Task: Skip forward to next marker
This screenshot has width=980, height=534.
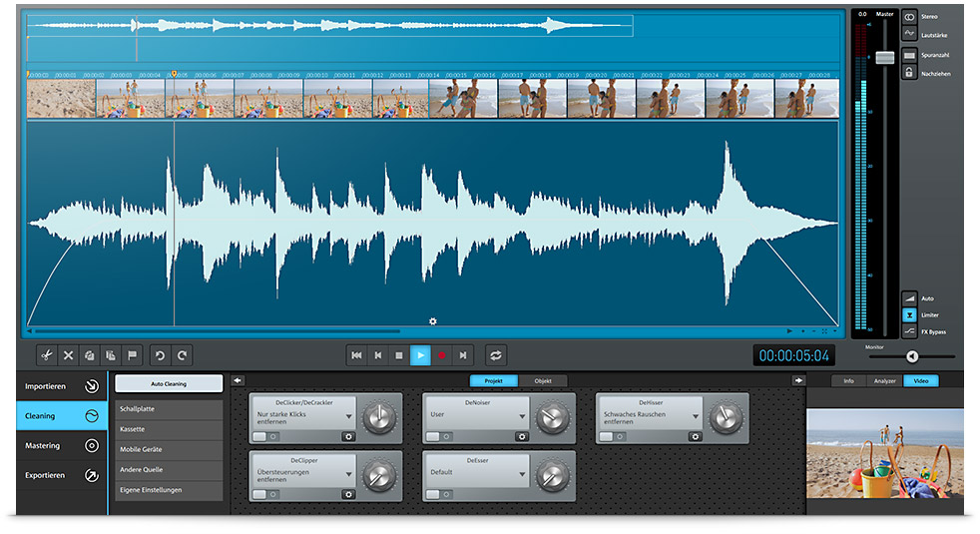Action: [463, 355]
